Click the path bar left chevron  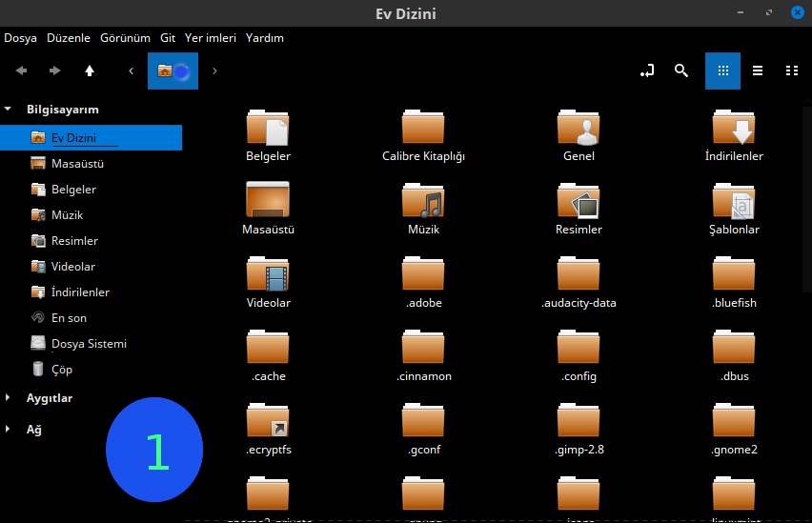[x=131, y=70]
